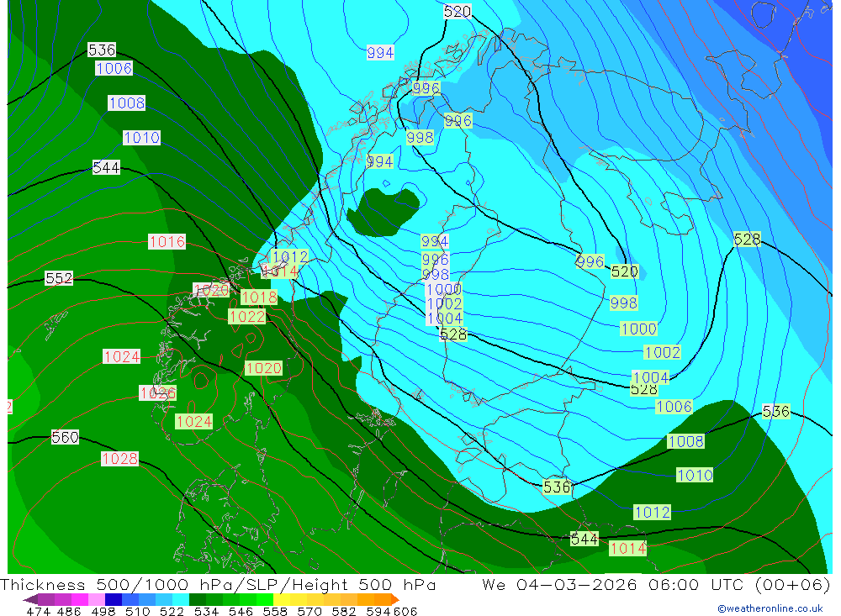Viewport: 841px width, 616px height.
Task: Click the black 544 label near red 1014
Action: coord(584,539)
